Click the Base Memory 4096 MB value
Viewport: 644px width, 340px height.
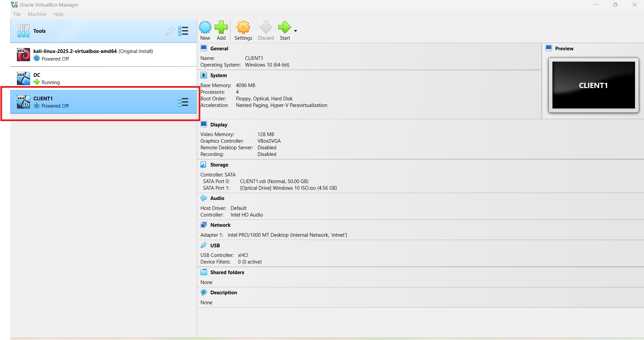point(245,85)
